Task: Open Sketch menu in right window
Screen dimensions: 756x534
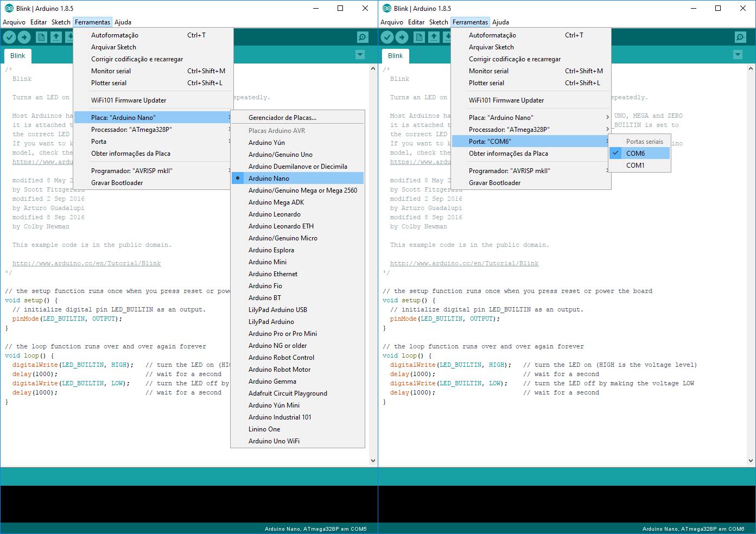Action: [x=439, y=22]
